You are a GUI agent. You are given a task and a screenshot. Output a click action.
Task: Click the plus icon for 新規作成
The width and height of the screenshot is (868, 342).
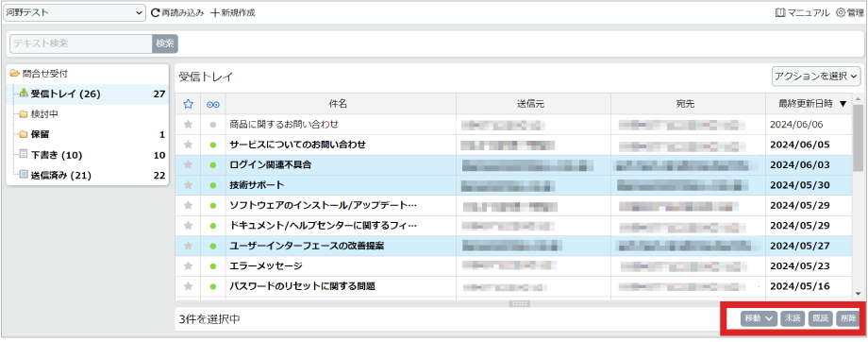pos(215,12)
